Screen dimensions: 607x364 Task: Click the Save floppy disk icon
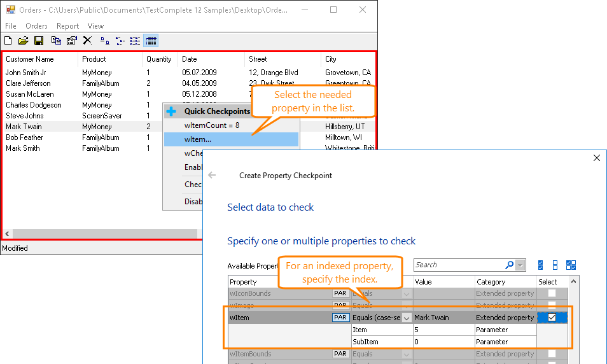(39, 41)
